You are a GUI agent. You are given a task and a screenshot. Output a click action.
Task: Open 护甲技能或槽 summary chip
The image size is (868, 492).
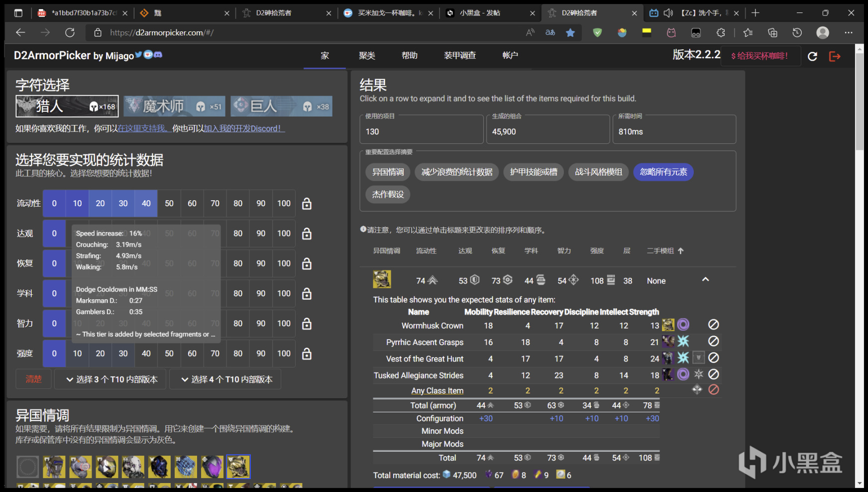534,172
